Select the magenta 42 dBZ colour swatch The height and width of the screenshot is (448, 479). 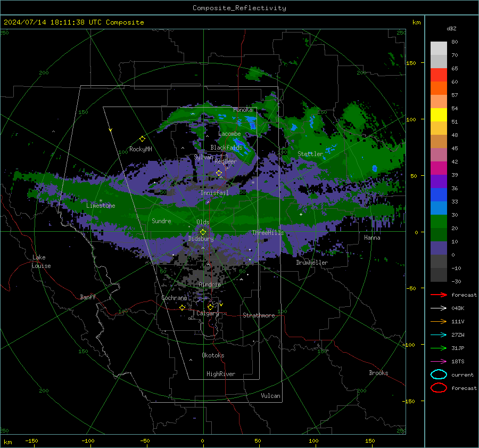click(439, 168)
